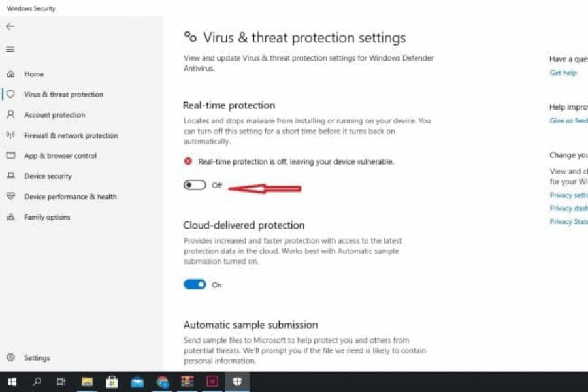This screenshot has width=588, height=392.
Task: Select Virus & threat protection menu item
Action: click(x=63, y=95)
